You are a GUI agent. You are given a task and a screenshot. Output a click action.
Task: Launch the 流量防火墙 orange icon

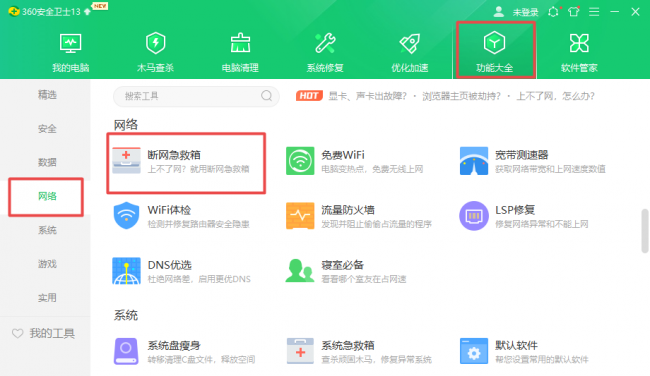300,216
